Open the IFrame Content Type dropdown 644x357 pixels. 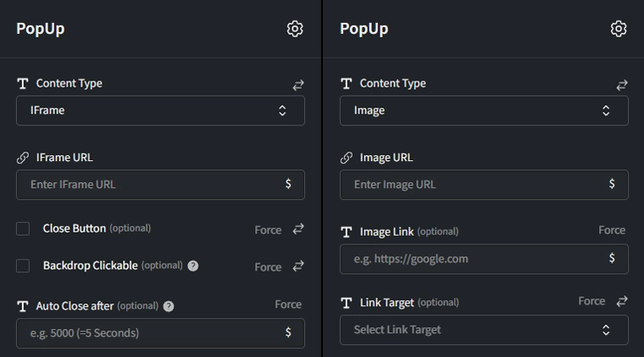[x=160, y=110]
